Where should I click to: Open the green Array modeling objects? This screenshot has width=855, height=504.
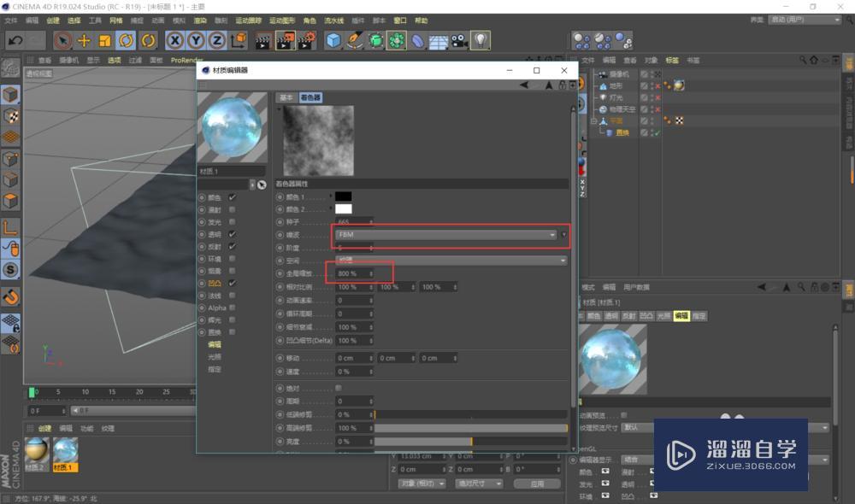click(397, 40)
